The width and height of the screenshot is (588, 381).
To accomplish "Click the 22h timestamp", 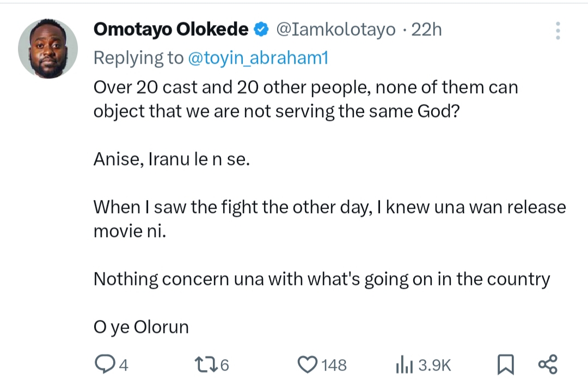I will tap(426, 29).
